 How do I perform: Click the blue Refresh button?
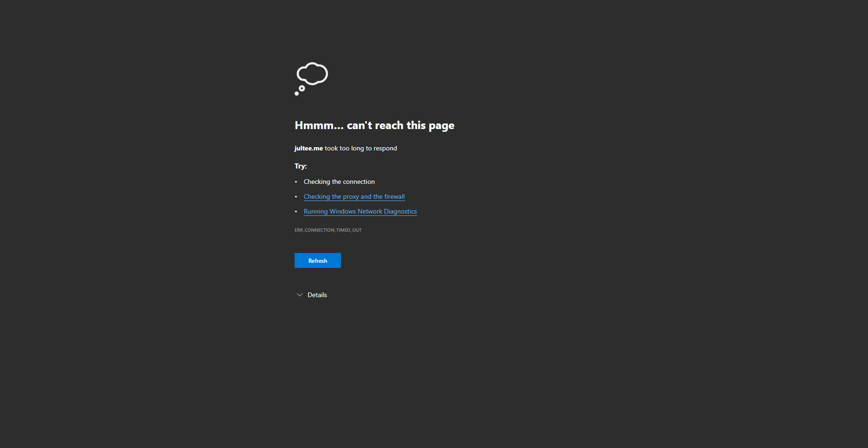[318, 260]
